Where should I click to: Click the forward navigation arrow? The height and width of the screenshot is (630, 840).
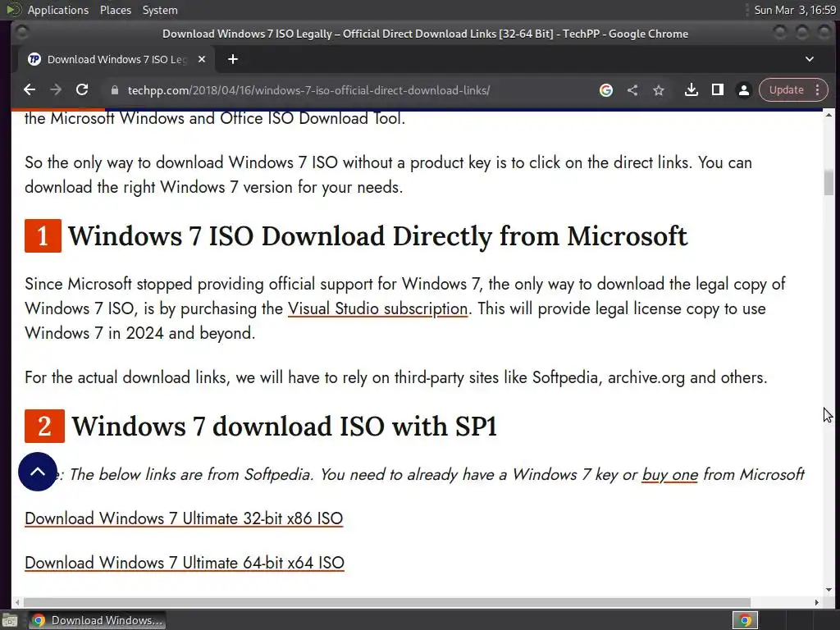click(56, 90)
